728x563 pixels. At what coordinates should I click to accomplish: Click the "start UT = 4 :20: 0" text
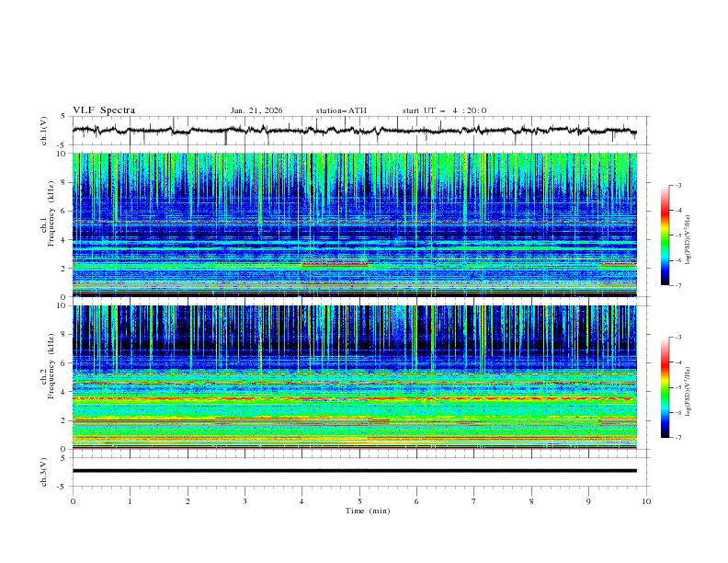coord(444,110)
